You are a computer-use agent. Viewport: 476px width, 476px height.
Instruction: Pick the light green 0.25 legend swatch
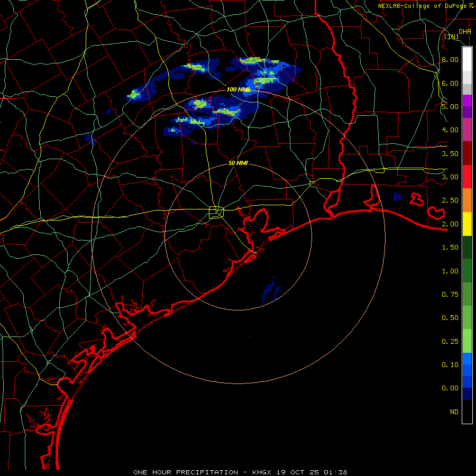point(467,341)
